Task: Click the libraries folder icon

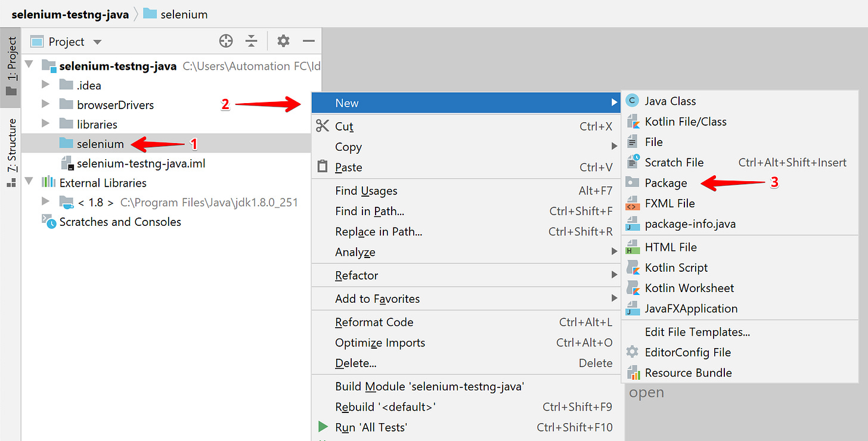Action: click(66, 124)
